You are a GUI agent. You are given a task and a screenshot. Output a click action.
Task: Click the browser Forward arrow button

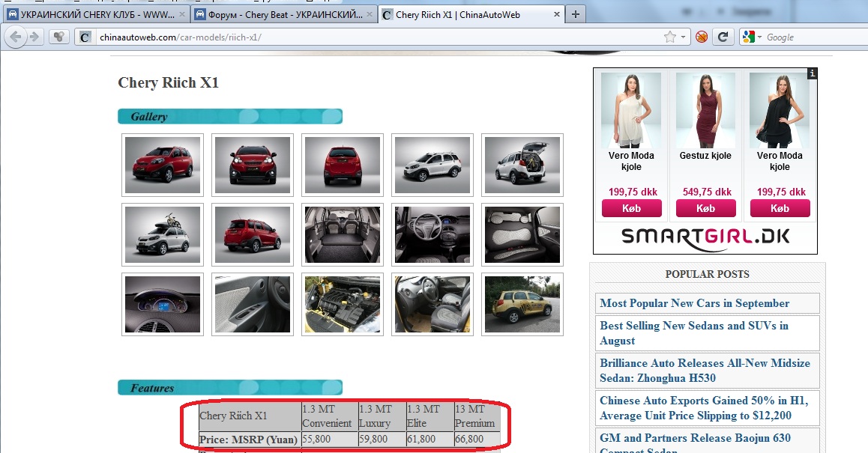34,37
